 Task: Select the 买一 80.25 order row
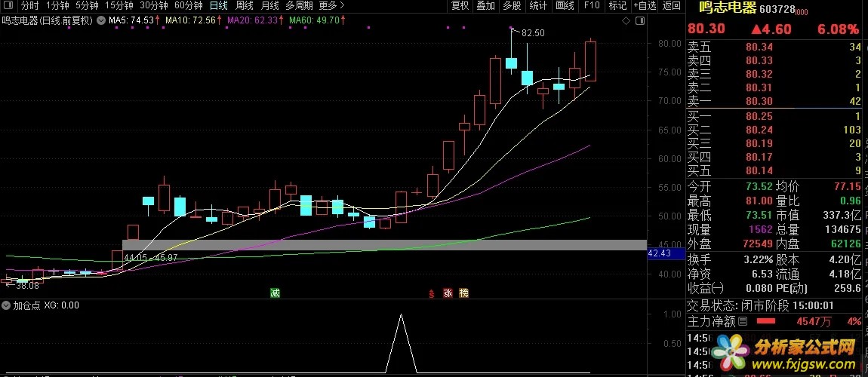point(774,116)
